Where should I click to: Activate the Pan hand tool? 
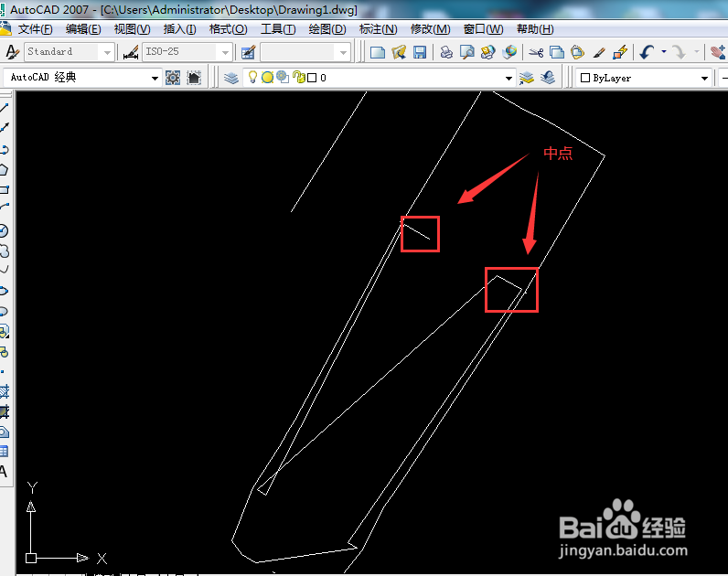(x=719, y=52)
